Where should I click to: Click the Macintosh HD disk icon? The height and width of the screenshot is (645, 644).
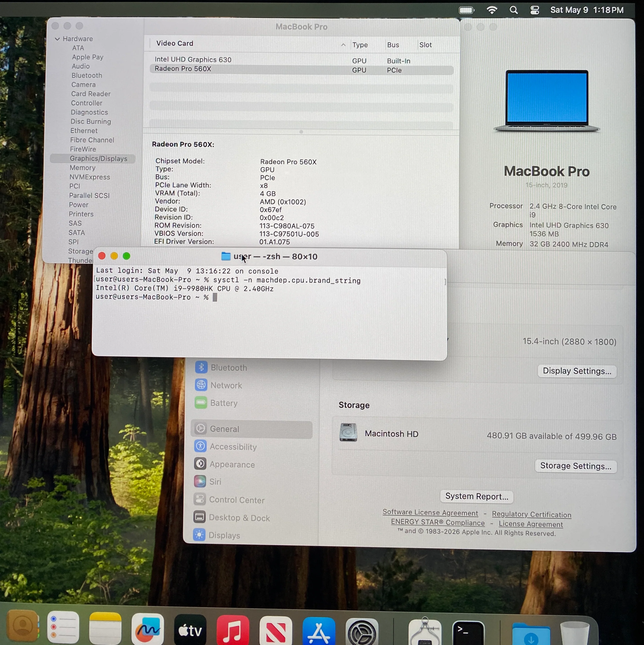click(348, 432)
